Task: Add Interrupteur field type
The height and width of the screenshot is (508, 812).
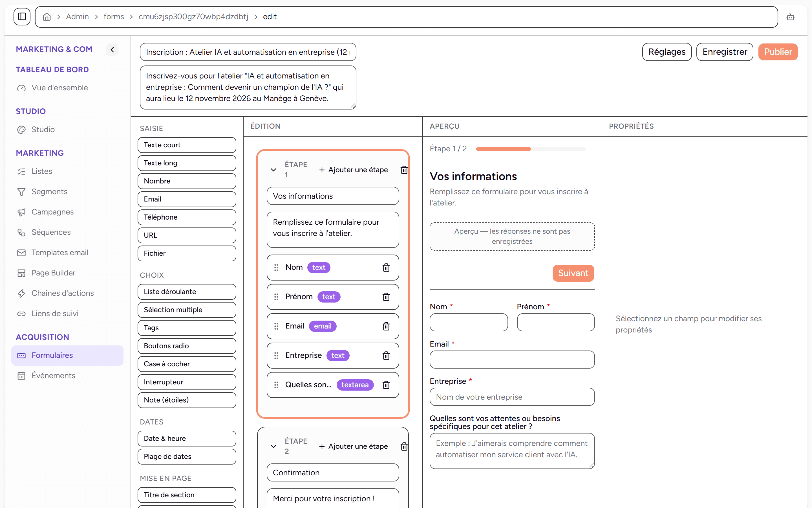Action: [x=187, y=382]
